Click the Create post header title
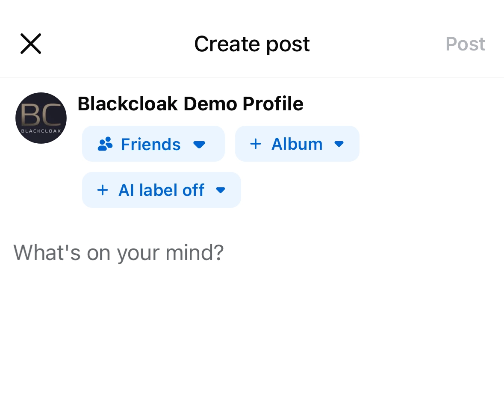Image resolution: width=504 pixels, height=420 pixels. click(252, 44)
